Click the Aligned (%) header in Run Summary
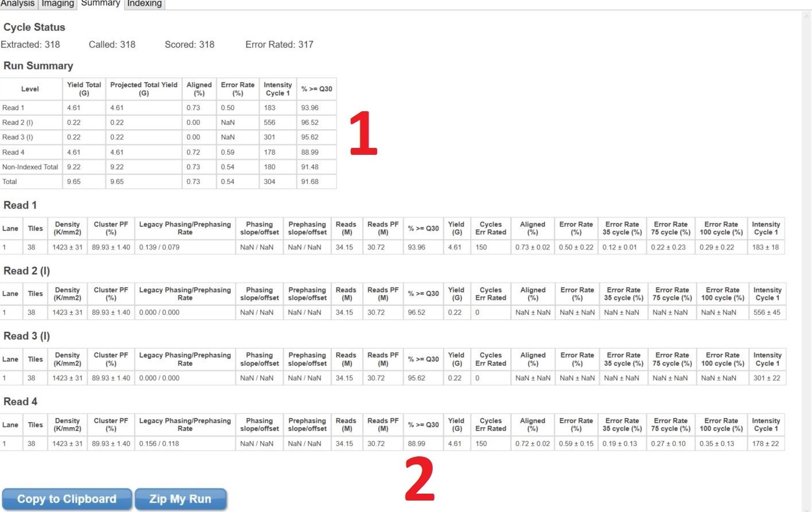The height and width of the screenshot is (512, 812). tap(199, 89)
